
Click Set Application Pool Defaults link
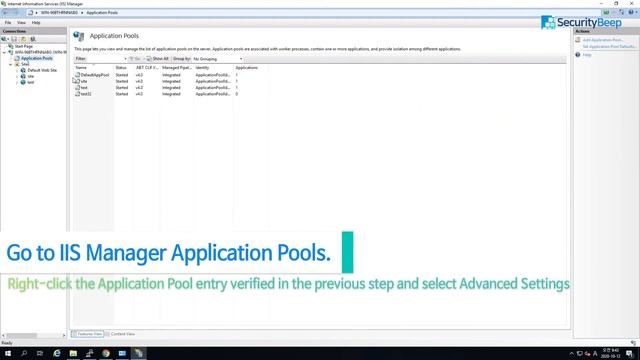click(x=609, y=47)
